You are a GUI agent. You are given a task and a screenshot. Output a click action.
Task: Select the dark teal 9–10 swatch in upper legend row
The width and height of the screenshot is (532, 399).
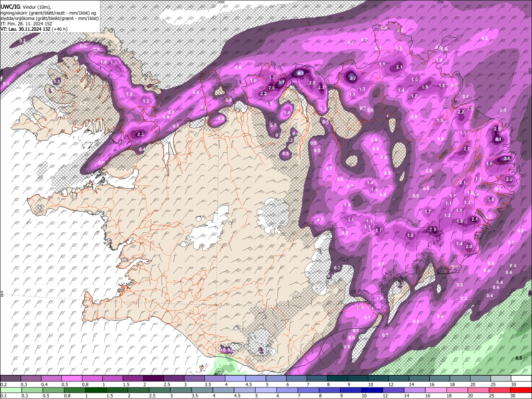coord(357,379)
